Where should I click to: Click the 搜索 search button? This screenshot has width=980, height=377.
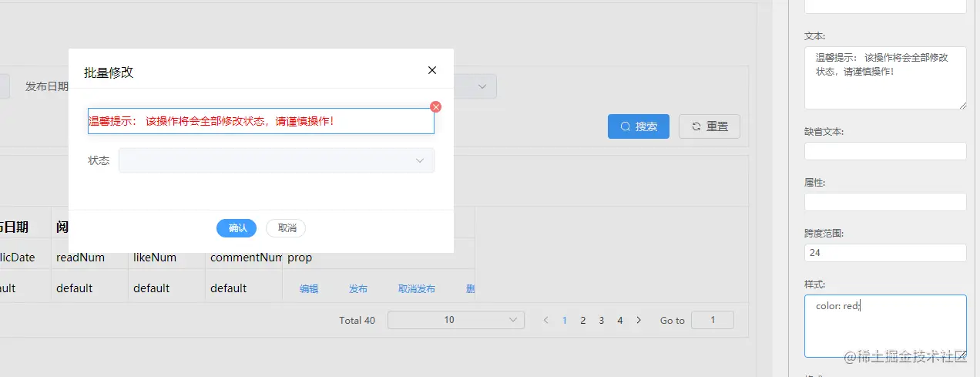point(639,126)
